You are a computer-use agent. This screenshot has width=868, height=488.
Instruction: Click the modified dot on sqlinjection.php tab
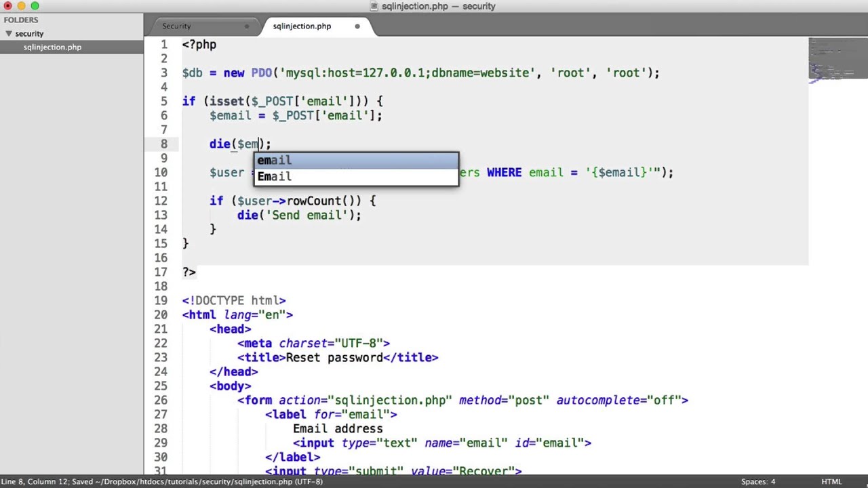(x=357, y=26)
